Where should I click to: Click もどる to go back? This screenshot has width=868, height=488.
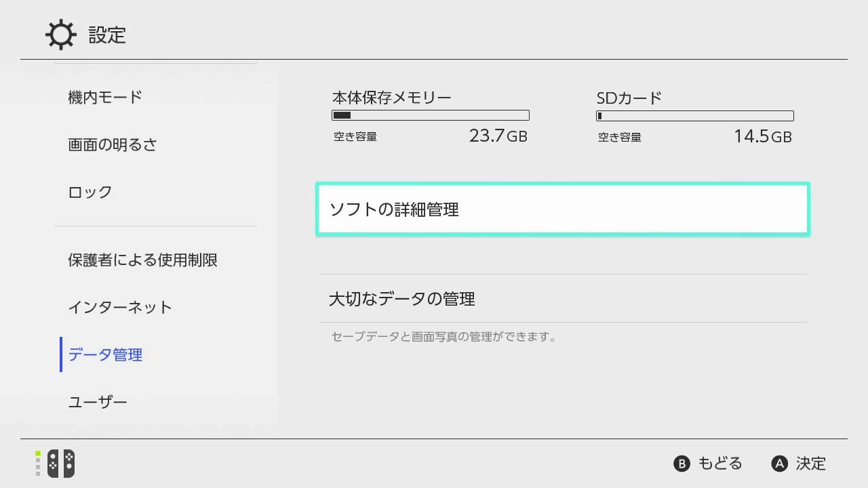(720, 464)
